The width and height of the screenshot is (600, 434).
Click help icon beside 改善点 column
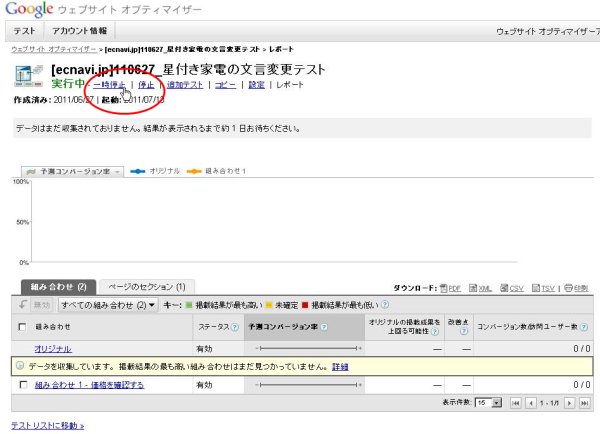pos(463,332)
